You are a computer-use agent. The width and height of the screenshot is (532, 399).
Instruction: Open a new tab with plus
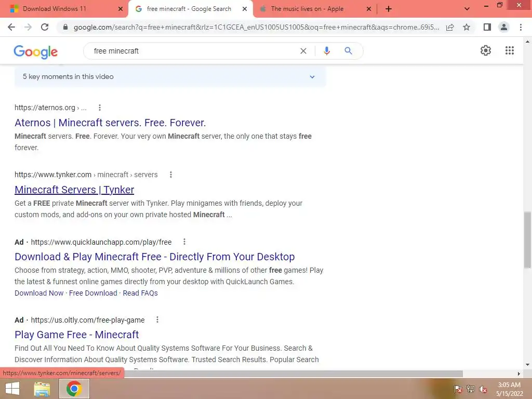[x=389, y=9]
